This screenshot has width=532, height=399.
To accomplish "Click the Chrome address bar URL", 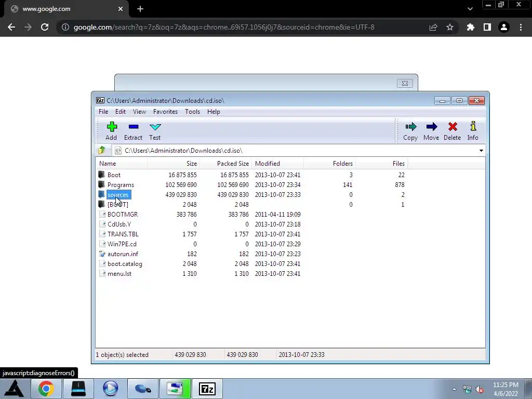I will [224, 27].
